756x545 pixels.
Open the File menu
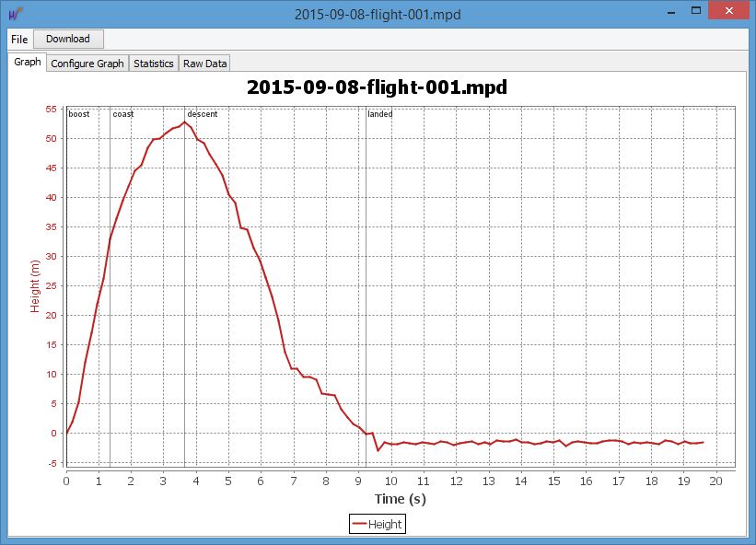point(19,39)
